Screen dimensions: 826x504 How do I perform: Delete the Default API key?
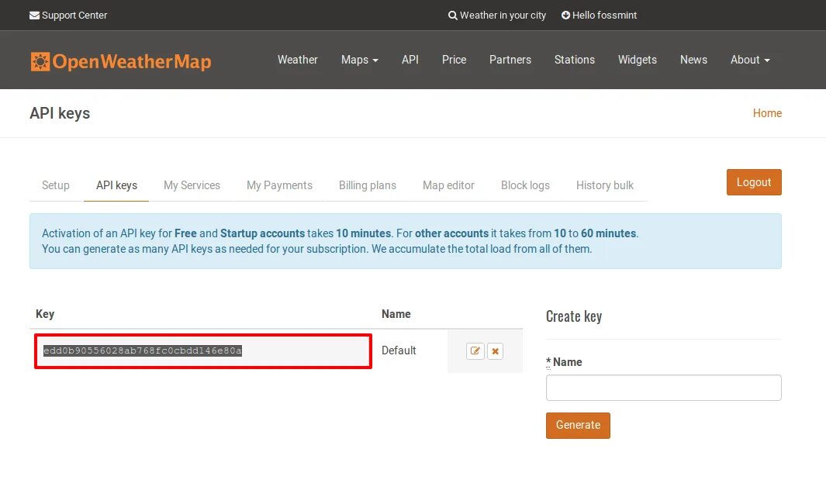click(495, 350)
